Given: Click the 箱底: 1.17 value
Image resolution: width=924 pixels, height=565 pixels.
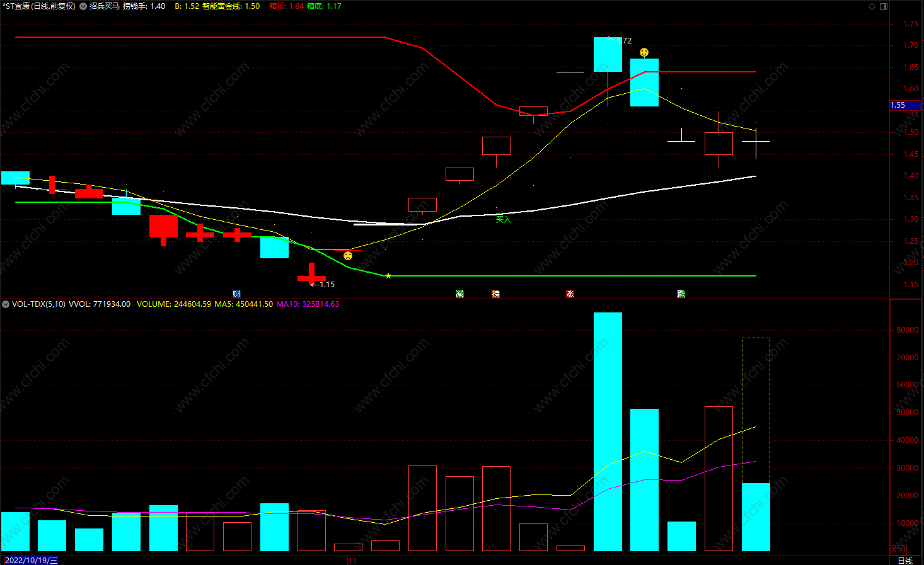Looking at the screenshot, I should 324,6.
